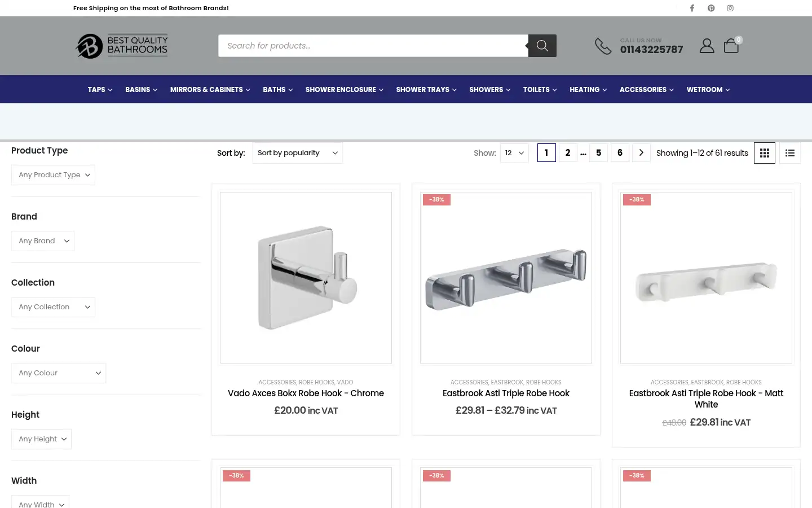Click the £20.00 inc VAT price
This screenshot has width=812, height=508.
306,410
